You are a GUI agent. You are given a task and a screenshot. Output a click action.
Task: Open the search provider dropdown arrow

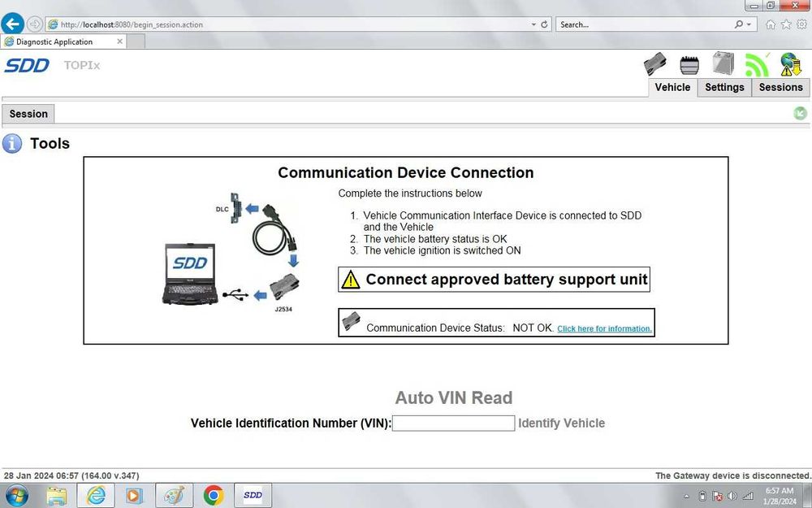[x=749, y=24]
